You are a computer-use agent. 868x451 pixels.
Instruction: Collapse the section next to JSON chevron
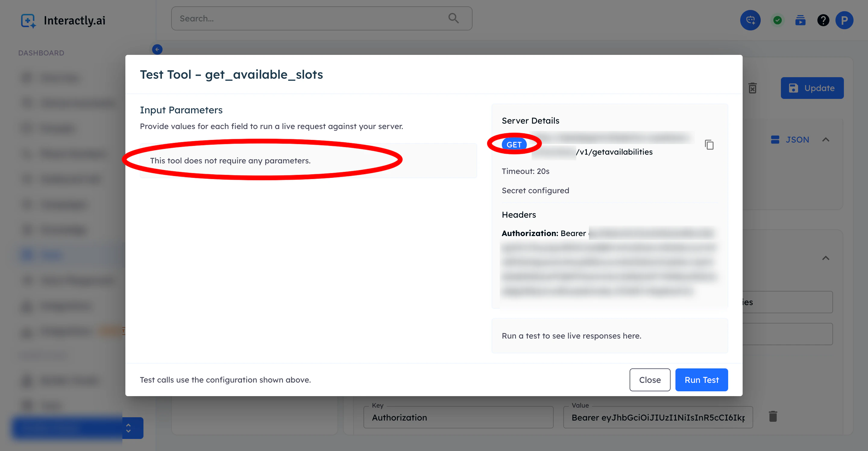pos(826,140)
